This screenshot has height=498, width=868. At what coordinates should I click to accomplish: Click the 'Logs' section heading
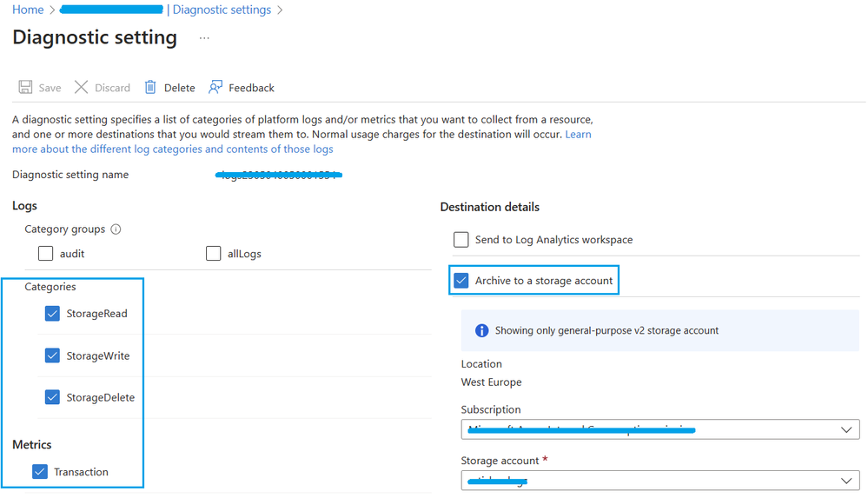24,205
